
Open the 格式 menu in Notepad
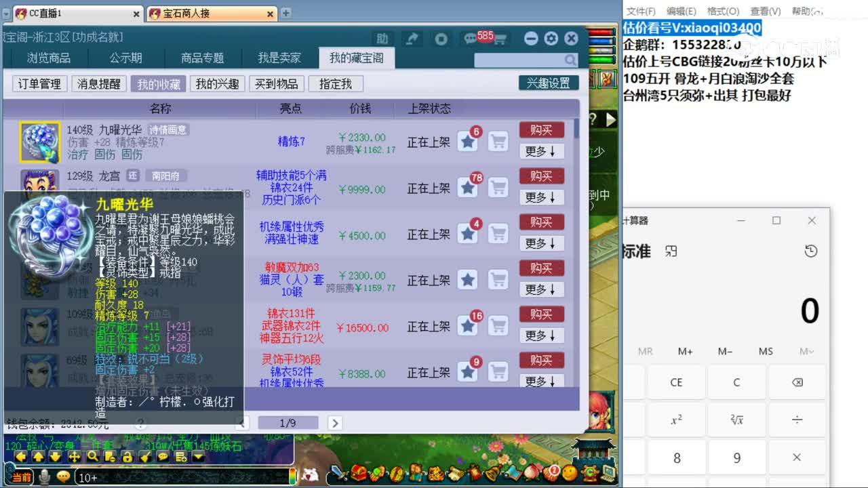pyautogui.click(x=723, y=10)
